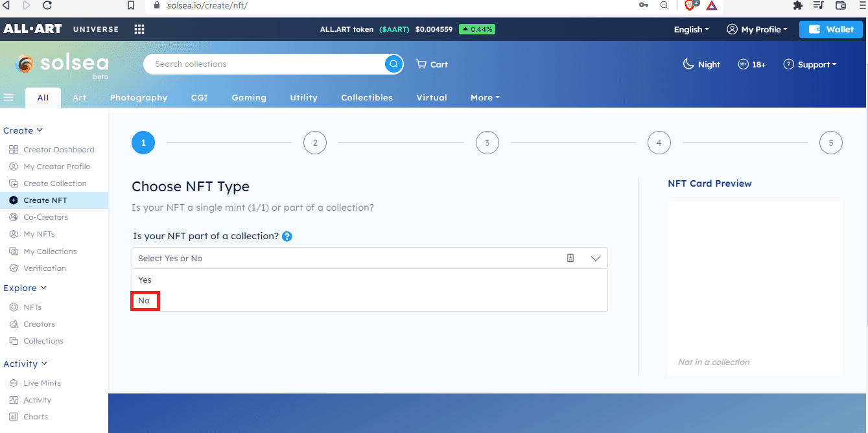Expand the More categories menu
The width and height of the screenshot is (868, 433).
484,97
